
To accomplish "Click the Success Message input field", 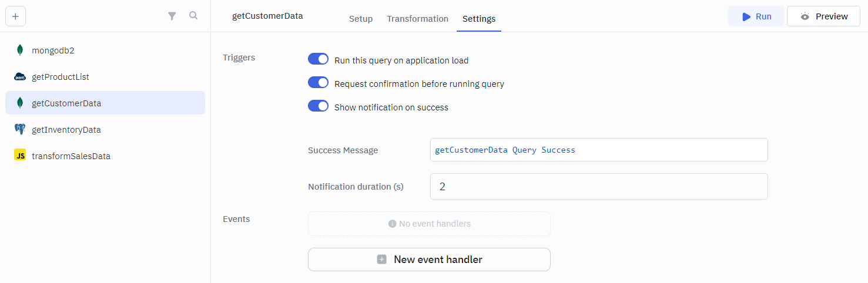I will pos(599,150).
